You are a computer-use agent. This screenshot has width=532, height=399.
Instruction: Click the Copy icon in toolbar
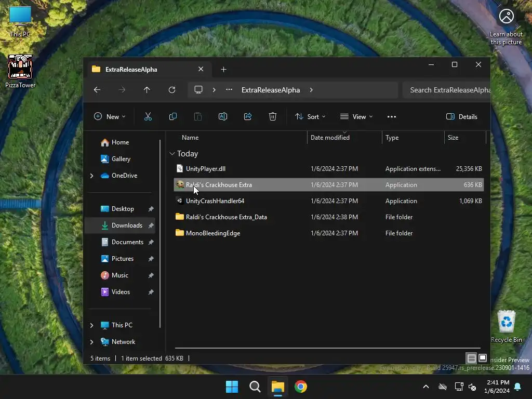[172, 117]
